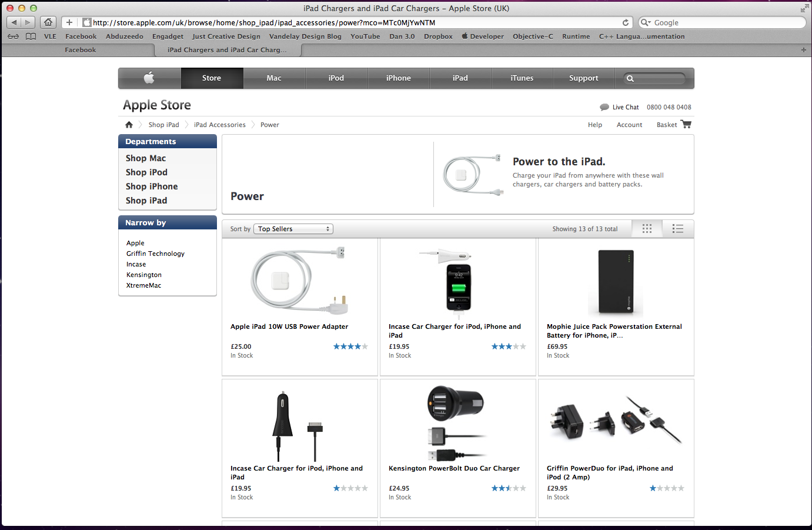Click the Live Chat speech bubble icon

604,107
